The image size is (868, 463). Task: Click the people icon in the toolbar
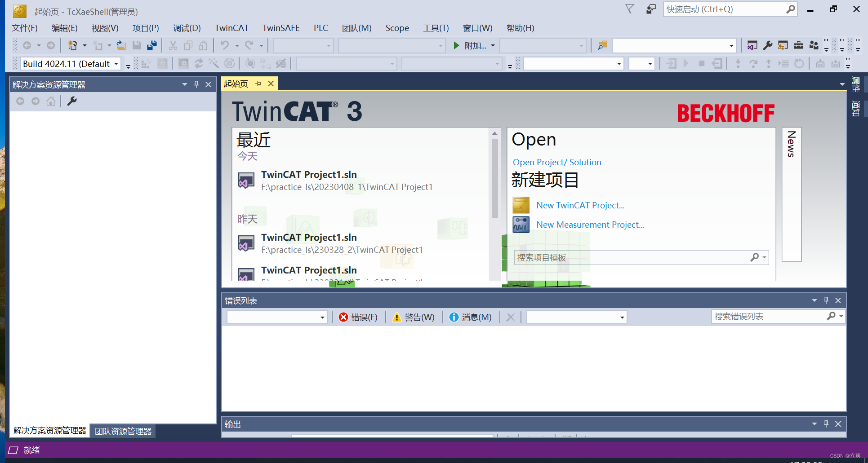point(814,45)
